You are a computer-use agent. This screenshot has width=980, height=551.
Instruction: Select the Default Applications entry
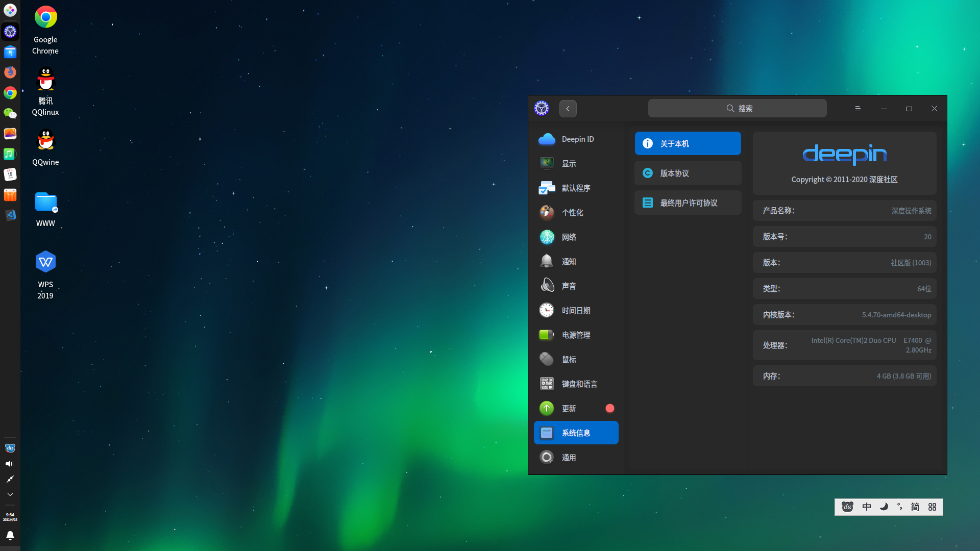click(x=576, y=188)
